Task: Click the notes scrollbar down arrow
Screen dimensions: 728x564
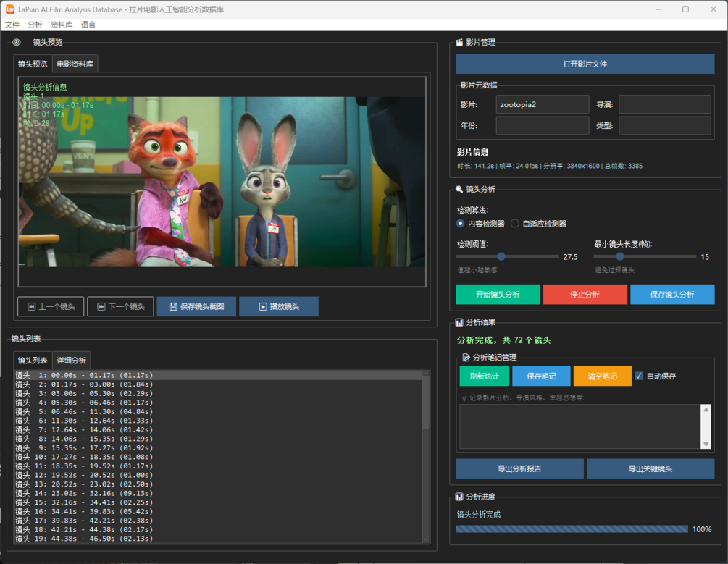Action: [x=706, y=445]
